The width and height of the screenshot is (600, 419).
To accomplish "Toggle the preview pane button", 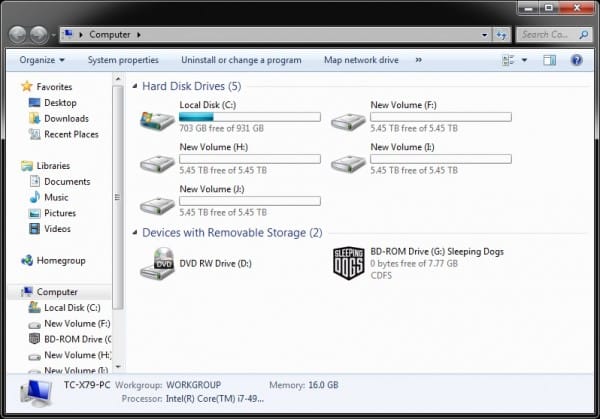I will tap(549, 60).
